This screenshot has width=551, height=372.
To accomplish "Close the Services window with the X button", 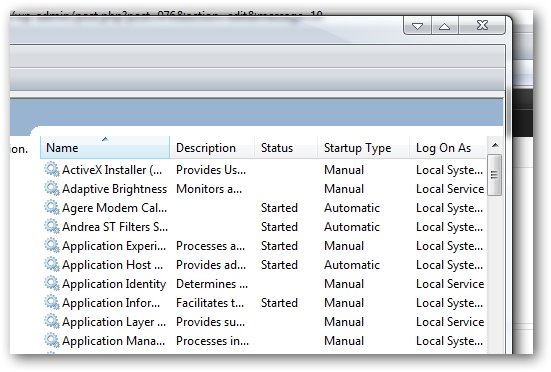I will coord(482,25).
